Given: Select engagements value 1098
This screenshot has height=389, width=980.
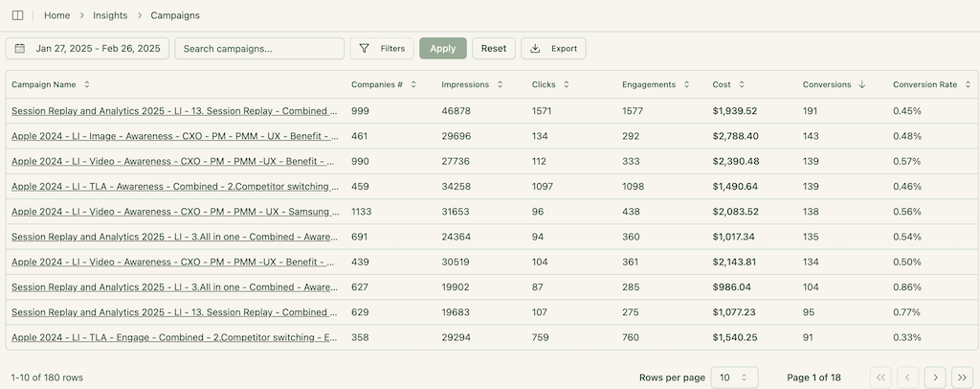Looking at the screenshot, I should (x=633, y=187).
